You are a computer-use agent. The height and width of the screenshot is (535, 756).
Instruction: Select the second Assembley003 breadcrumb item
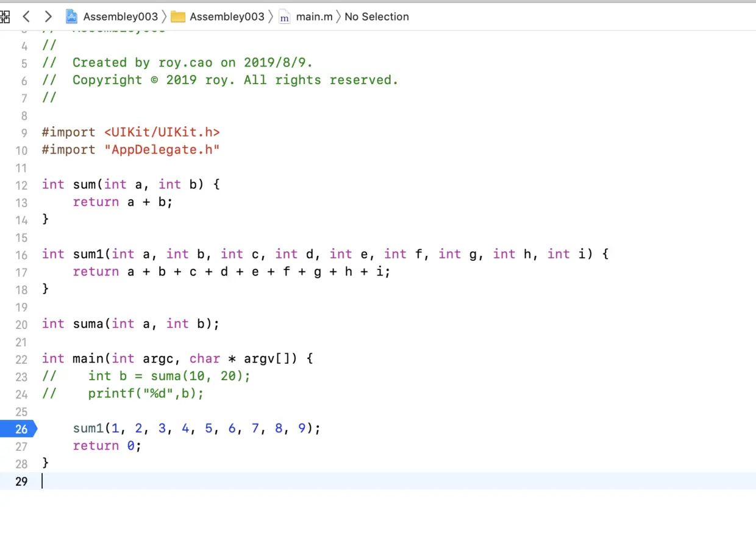(x=227, y=16)
